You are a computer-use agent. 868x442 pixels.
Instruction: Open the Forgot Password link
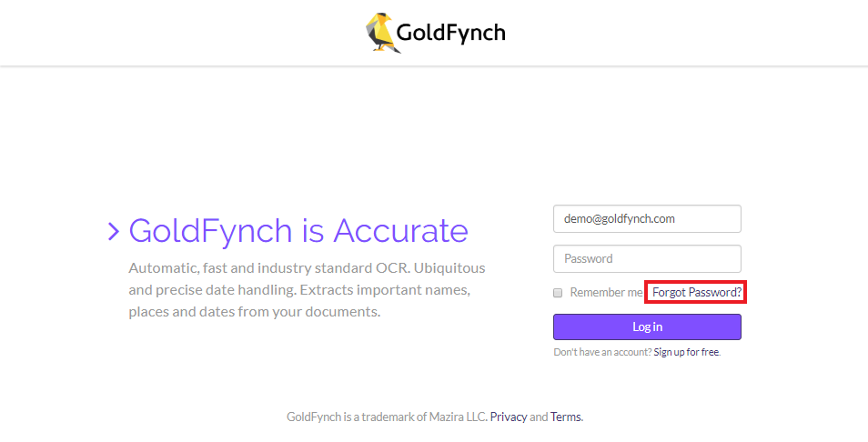pos(697,293)
